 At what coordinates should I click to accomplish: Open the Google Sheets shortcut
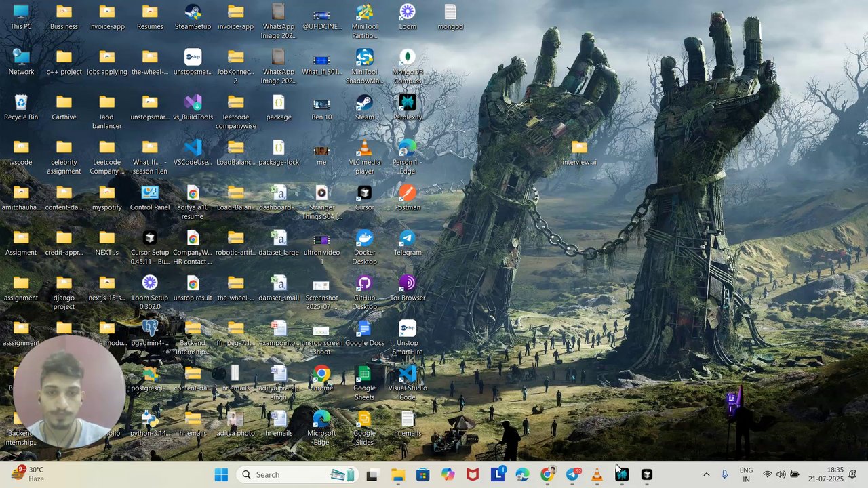(364, 383)
